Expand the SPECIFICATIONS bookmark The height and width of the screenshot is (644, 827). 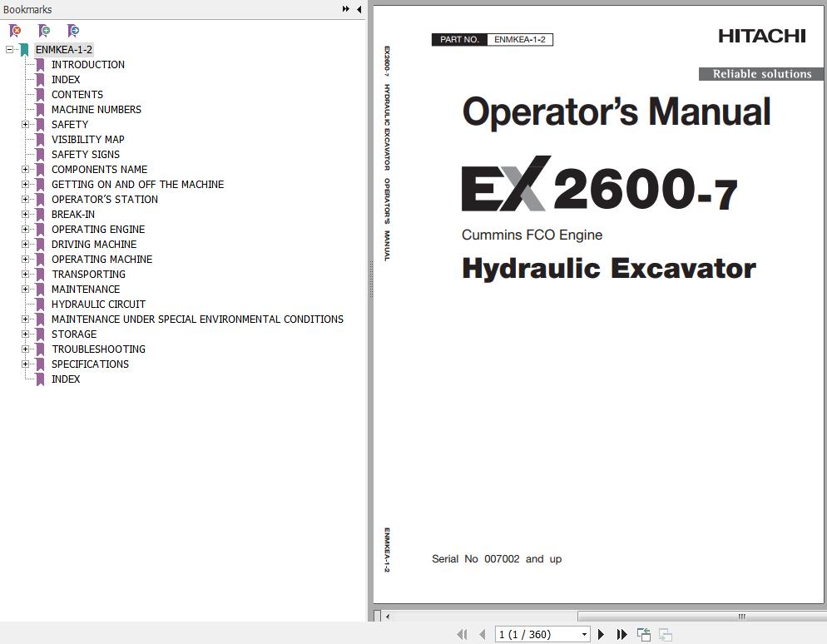pyautogui.click(x=25, y=364)
